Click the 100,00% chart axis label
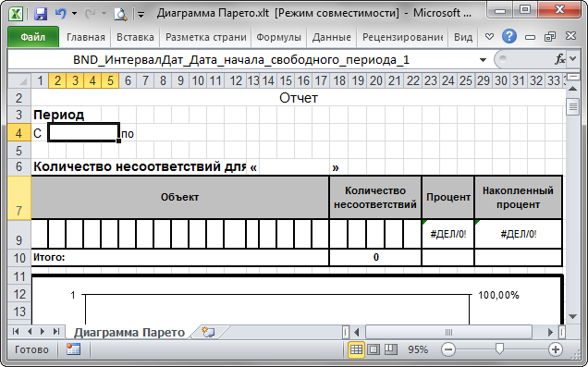Image resolution: width=588 pixels, height=367 pixels. (x=498, y=296)
